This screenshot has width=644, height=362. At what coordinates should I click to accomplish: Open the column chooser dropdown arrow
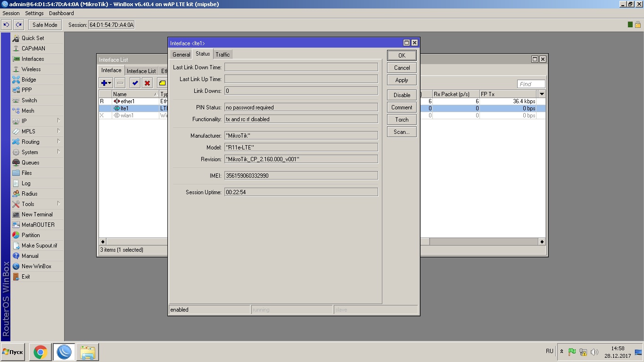542,94
